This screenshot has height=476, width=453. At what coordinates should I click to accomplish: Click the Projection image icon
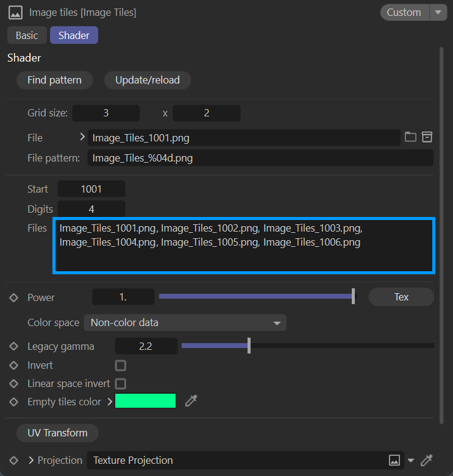(x=394, y=460)
